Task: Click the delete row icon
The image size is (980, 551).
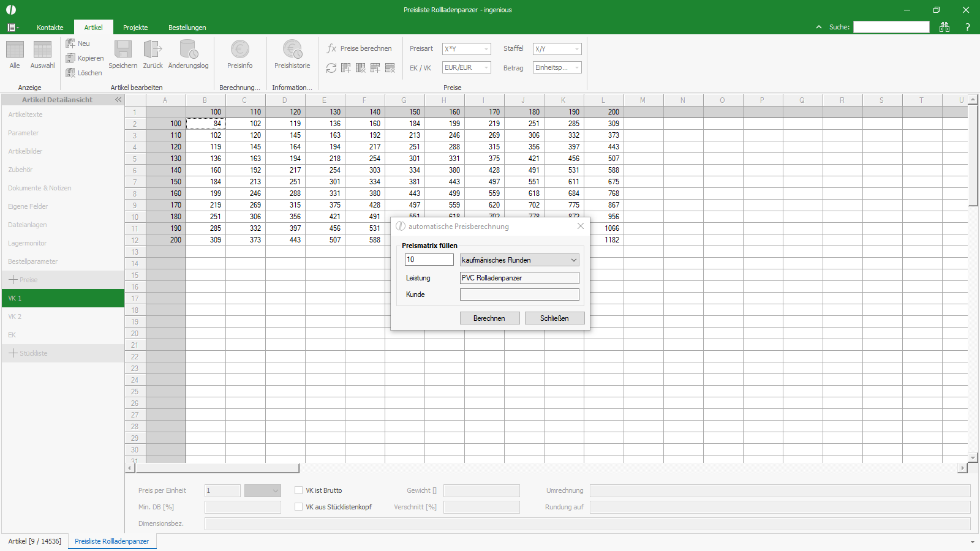Action: tap(390, 68)
